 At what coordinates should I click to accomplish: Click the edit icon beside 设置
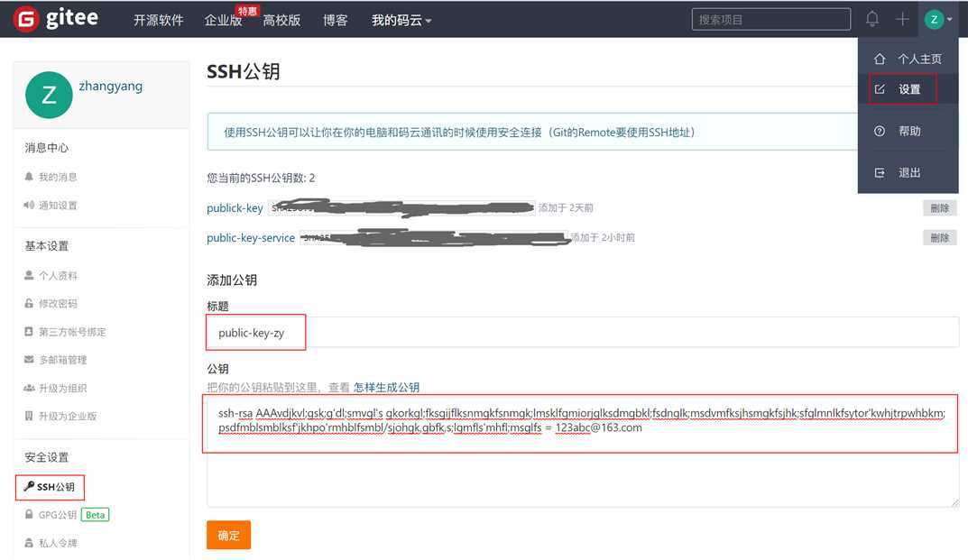click(879, 89)
